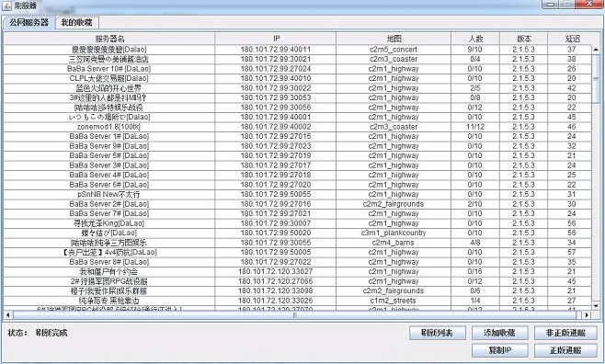Select BaBa Server 7# [DaLao]
The height and width of the screenshot is (364, 605).
pyautogui.click(x=109, y=213)
